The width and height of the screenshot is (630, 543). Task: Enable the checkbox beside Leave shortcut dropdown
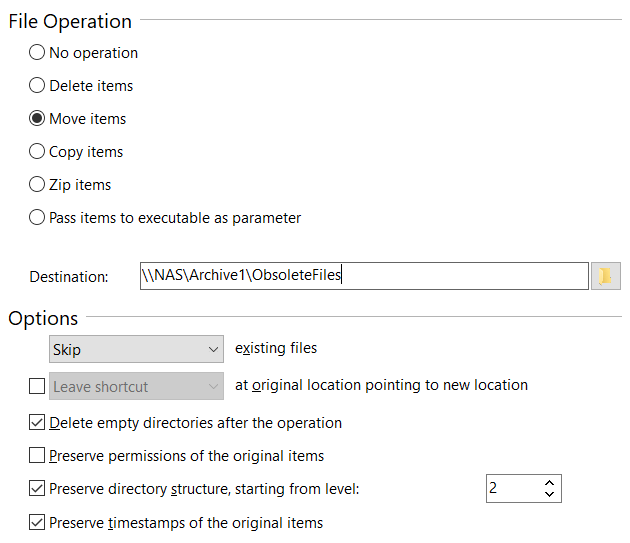[x=37, y=386]
